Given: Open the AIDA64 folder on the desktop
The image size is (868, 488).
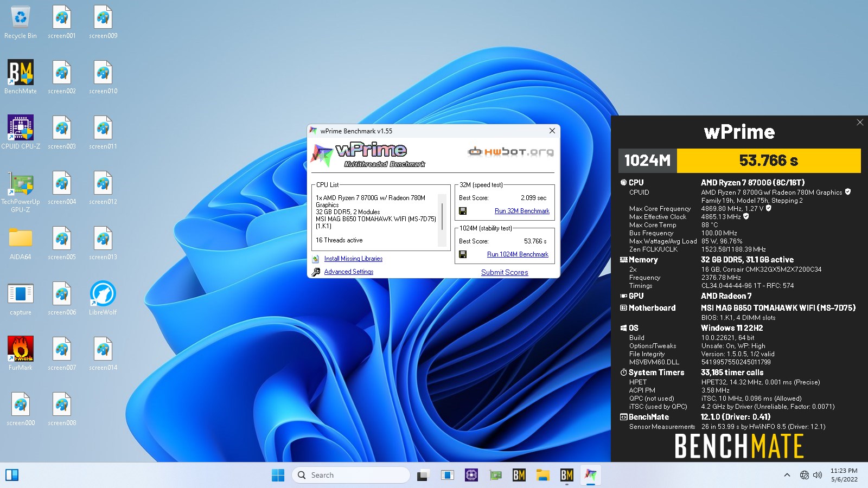Looking at the screenshot, I should coord(21,243).
